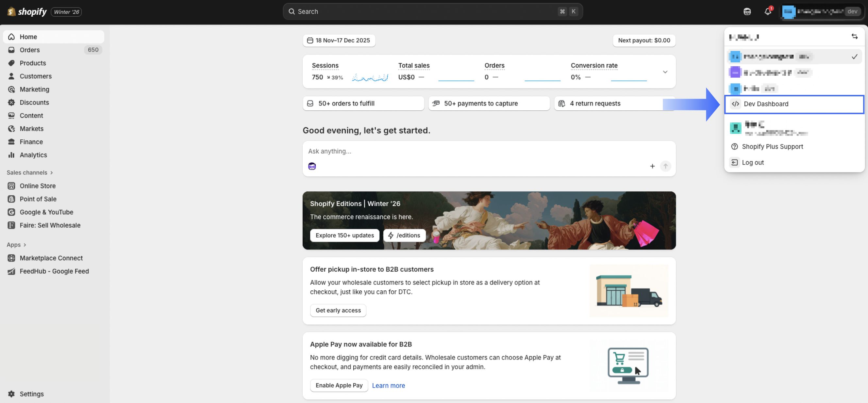Expand Sales channels section
The width and height of the screenshot is (868, 403).
30,172
